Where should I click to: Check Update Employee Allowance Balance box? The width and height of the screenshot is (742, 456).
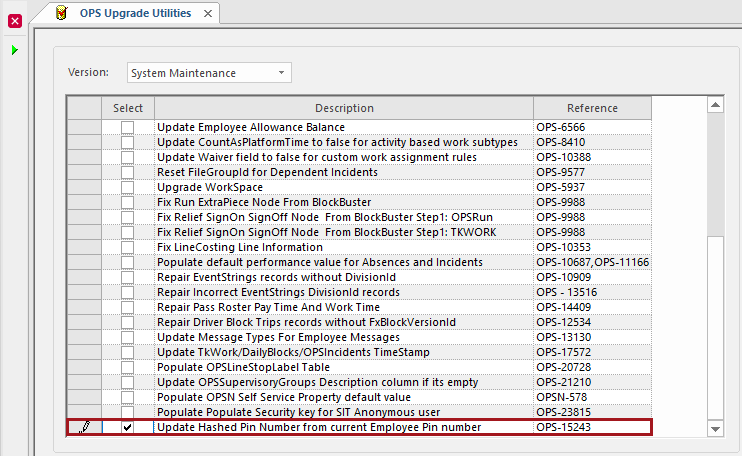point(127,127)
